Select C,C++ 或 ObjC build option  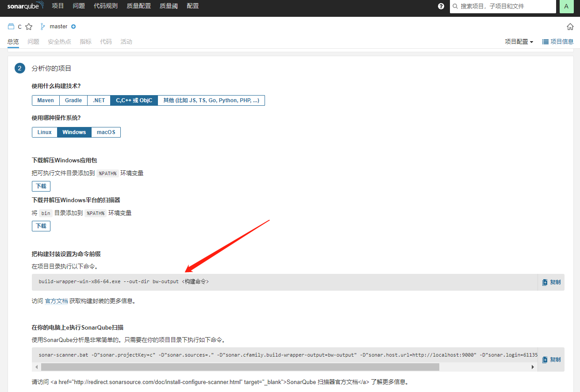[x=134, y=100]
